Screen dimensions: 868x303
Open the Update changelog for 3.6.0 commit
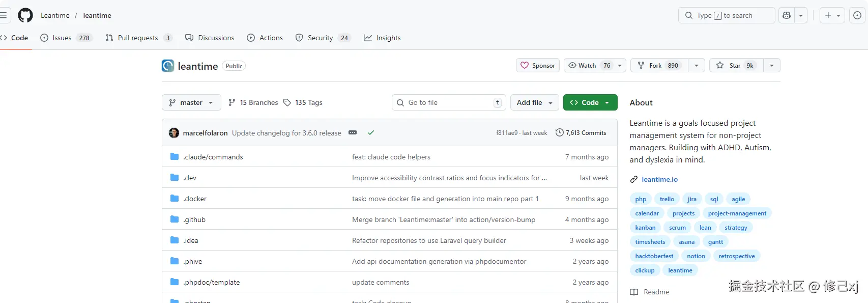click(286, 133)
